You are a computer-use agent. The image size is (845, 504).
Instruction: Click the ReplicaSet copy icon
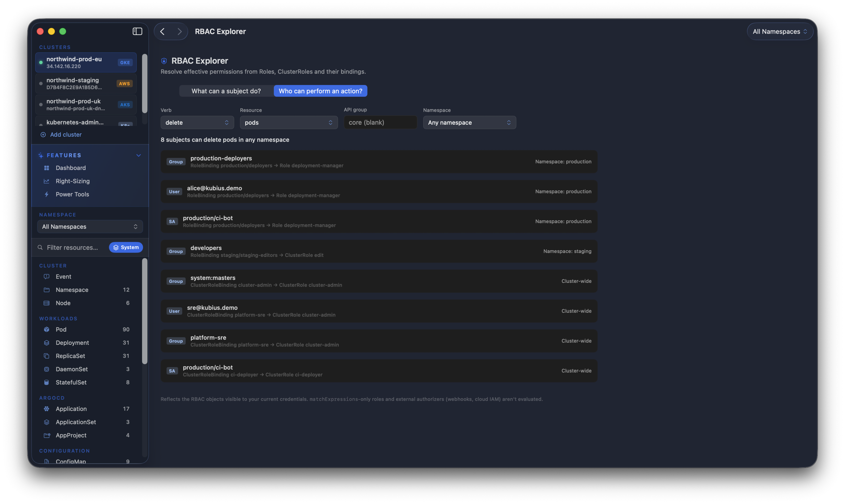pos(47,356)
